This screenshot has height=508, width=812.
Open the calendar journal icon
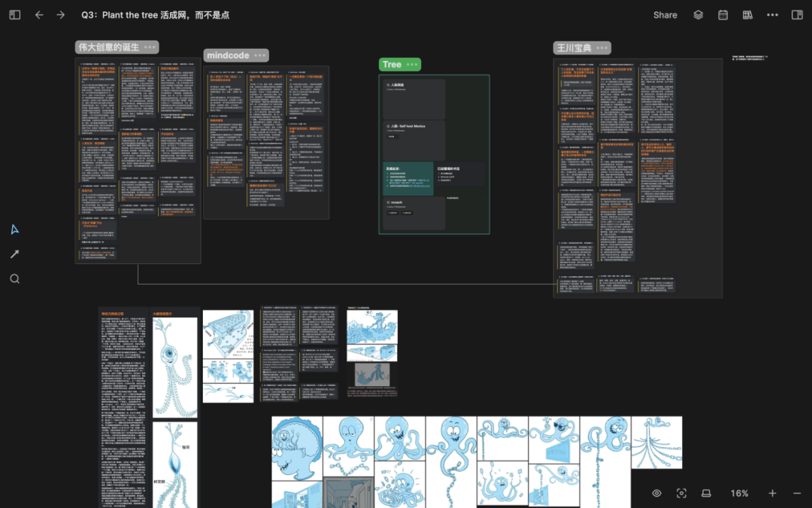click(x=723, y=15)
